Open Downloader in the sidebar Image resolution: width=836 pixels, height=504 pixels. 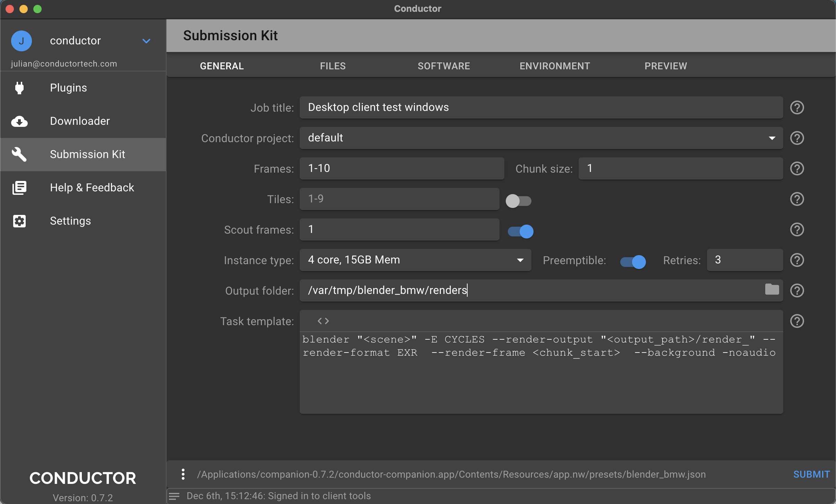pos(83,121)
